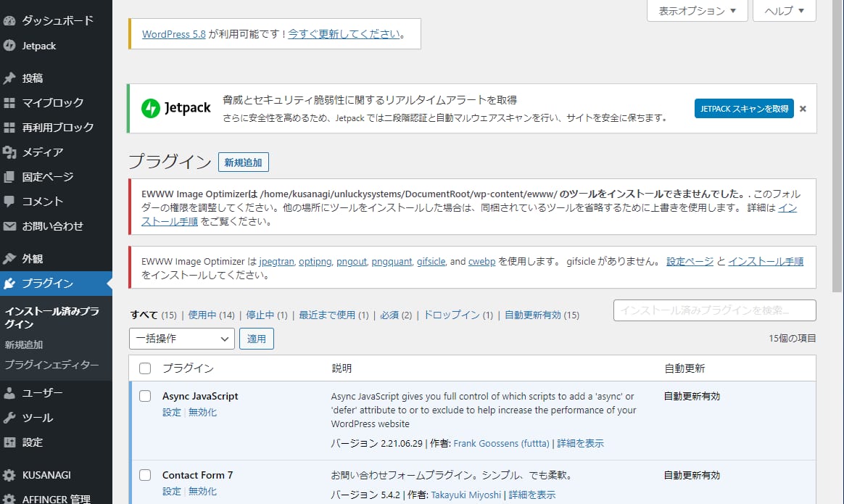The image size is (844, 504).
Task: Click the 設定 sliders icon in sidebar
Action: click(x=9, y=442)
